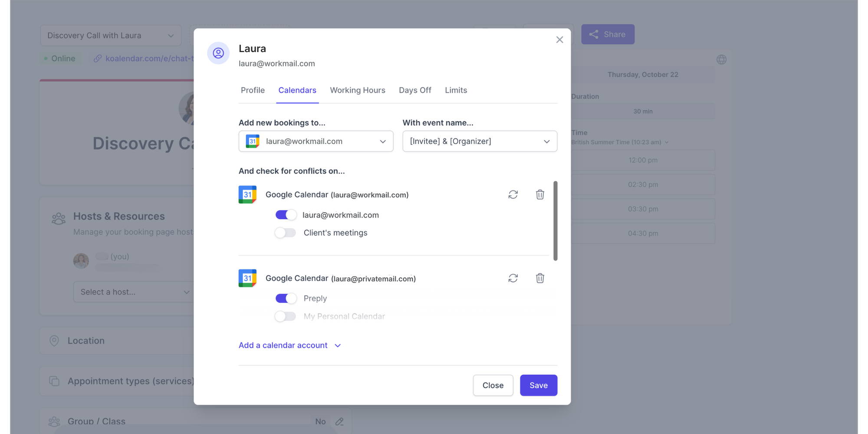868x434 pixels.
Task: Click the host avatar photo marked (you)
Action: [x=81, y=260]
